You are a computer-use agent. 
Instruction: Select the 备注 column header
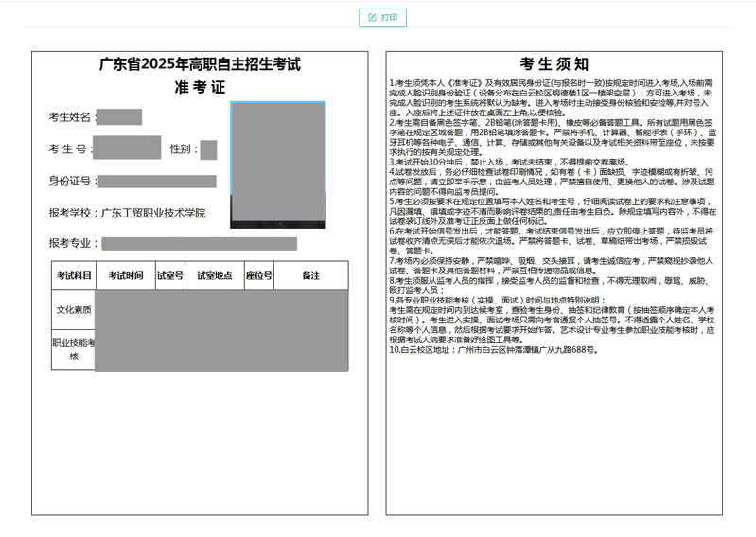[x=310, y=276]
